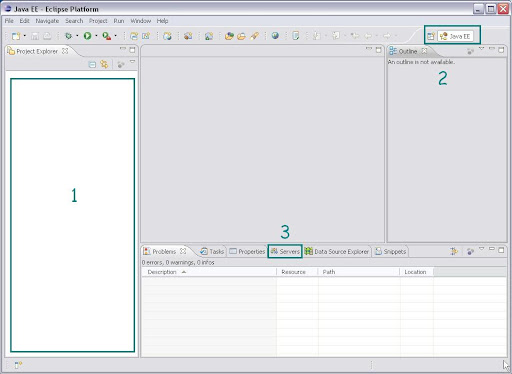Image resolution: width=512 pixels, height=374 pixels.
Task: Click the Next Annotation toolbar icon
Action: tap(316, 36)
